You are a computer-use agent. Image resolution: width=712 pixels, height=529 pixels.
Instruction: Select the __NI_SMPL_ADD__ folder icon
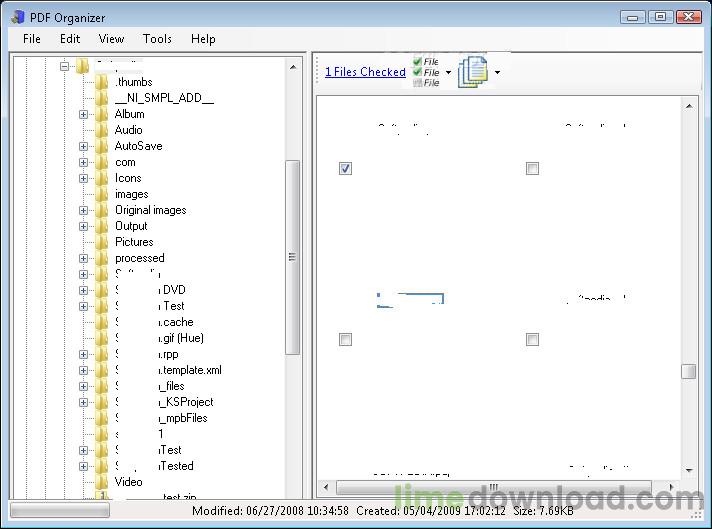(102, 98)
